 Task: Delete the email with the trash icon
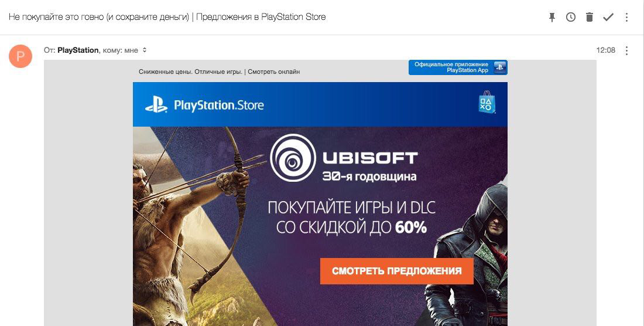coord(590,17)
